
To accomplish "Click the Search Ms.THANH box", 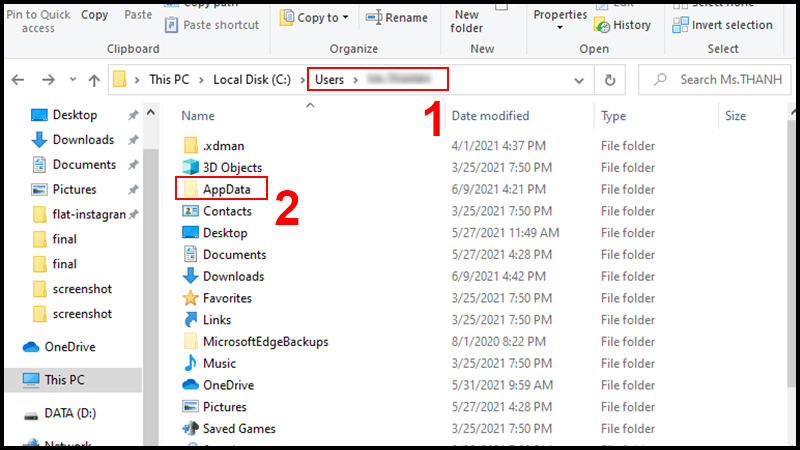I will 714,80.
